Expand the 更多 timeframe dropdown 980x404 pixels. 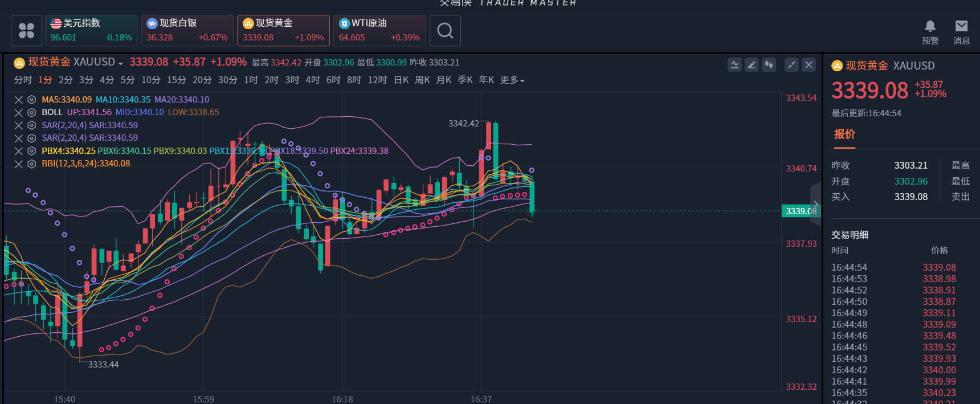[x=512, y=80]
